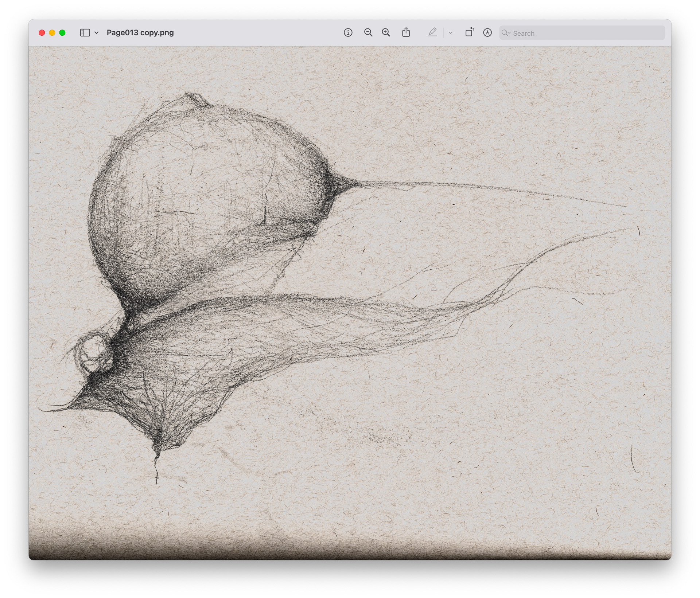Zoom in on the image
This screenshot has height=598, width=700.
(386, 33)
